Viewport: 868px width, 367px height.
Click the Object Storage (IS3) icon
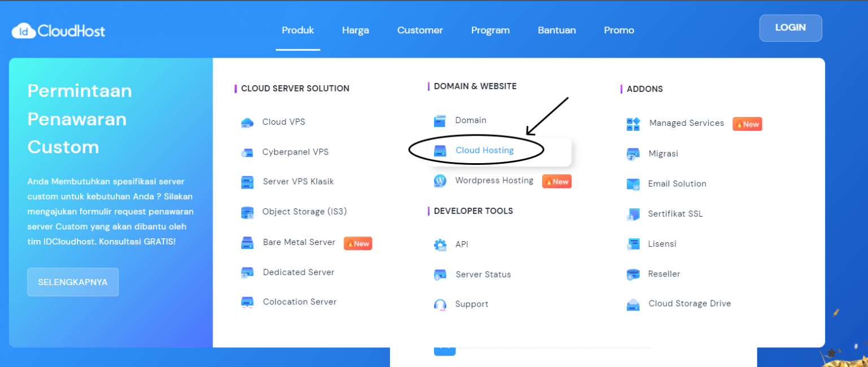point(247,212)
